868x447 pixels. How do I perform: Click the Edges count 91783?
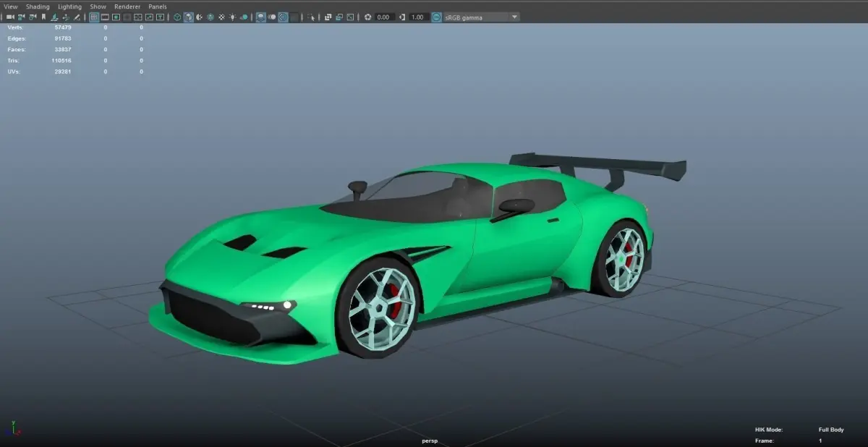point(63,38)
